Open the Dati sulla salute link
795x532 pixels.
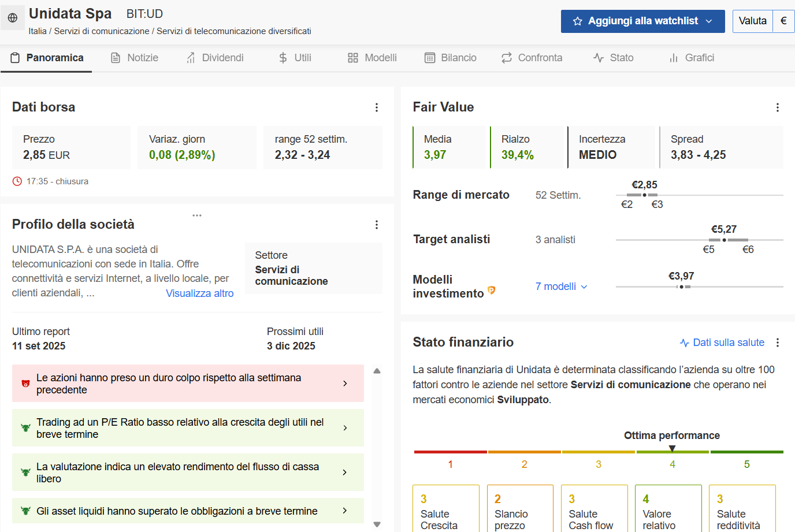coord(722,343)
